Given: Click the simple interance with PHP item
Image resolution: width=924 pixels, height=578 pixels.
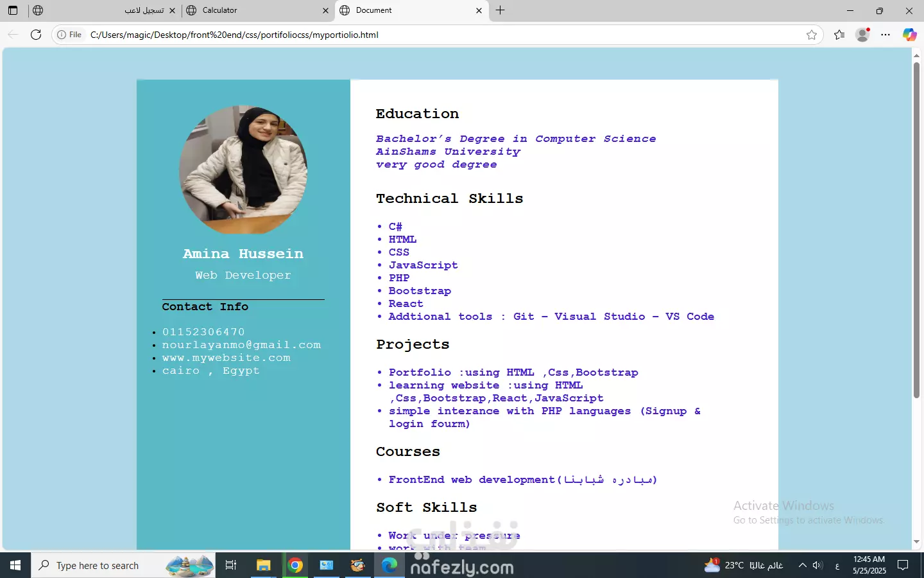Looking at the screenshot, I should click(545, 417).
